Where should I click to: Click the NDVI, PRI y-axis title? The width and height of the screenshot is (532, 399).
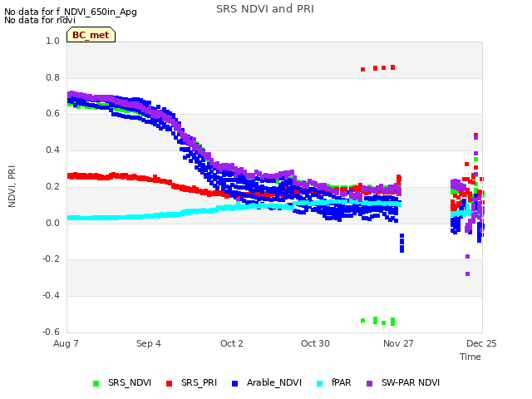point(12,186)
